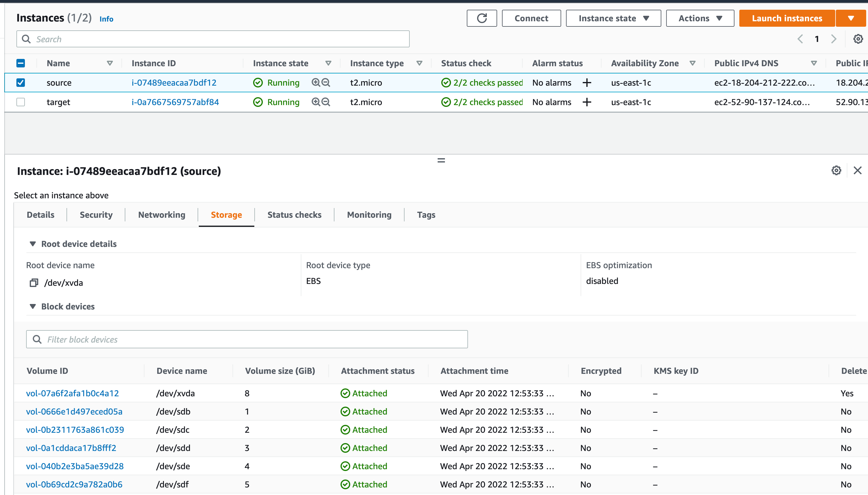Add alarm for source instance using plus icon

[587, 83]
